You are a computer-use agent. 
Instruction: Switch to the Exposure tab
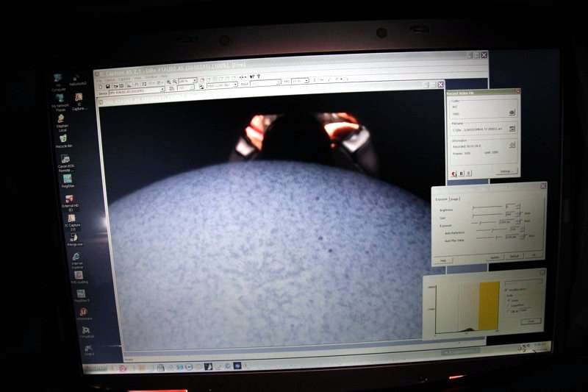(x=441, y=199)
